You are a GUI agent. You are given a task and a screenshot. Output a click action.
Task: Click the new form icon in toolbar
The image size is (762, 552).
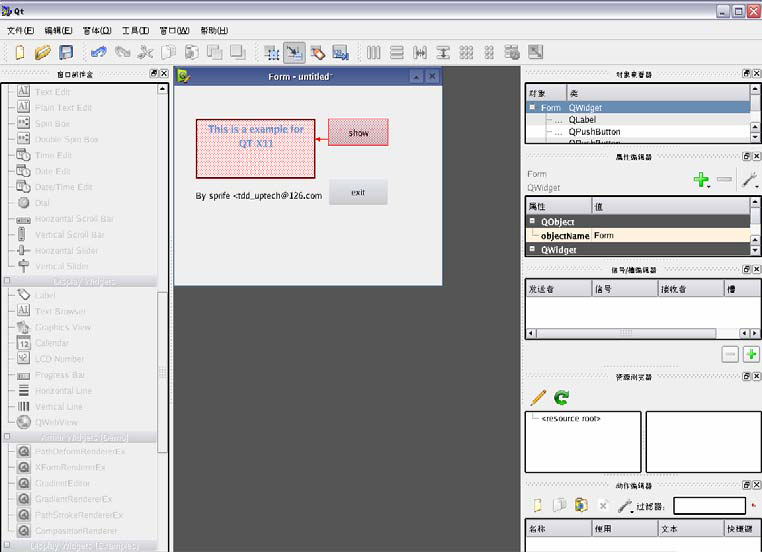[19, 52]
